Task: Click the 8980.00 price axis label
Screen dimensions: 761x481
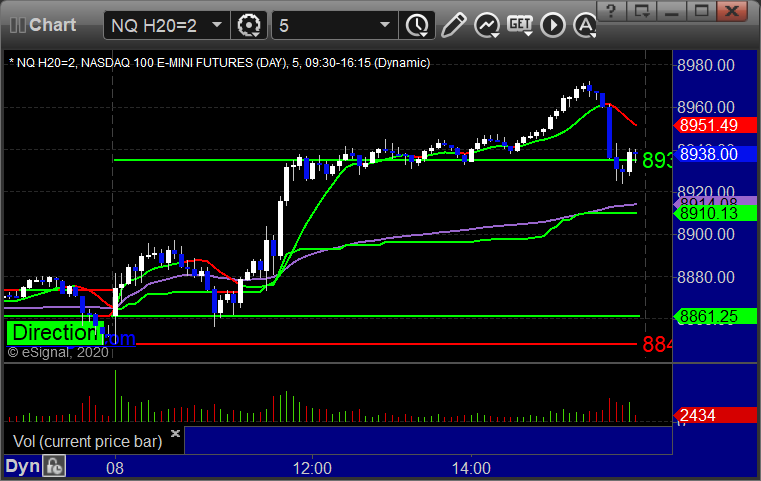Action: [706, 65]
